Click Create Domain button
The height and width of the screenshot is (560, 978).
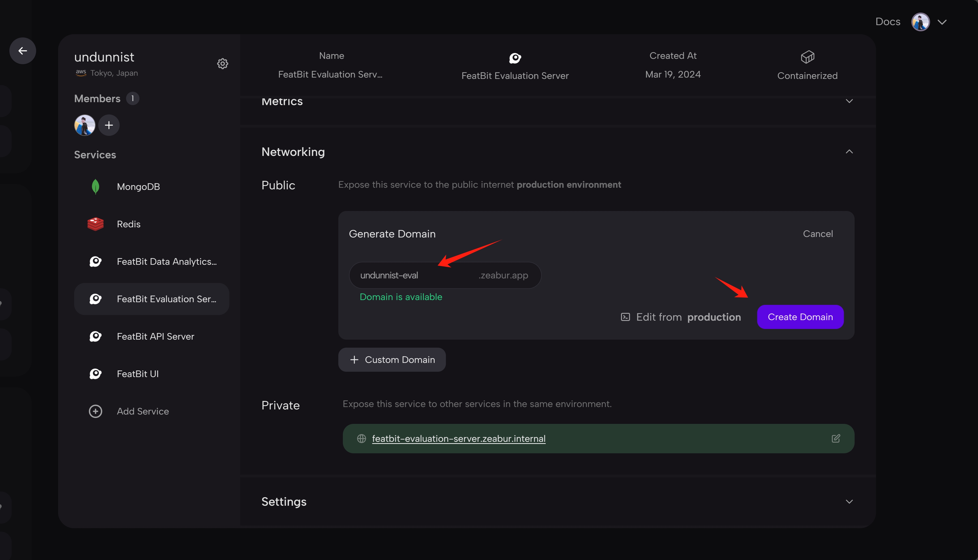pos(800,317)
